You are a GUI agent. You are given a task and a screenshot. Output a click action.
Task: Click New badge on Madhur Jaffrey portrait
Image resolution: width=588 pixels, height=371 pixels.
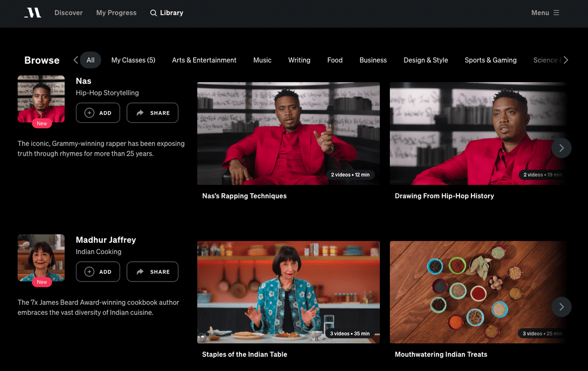click(x=42, y=282)
